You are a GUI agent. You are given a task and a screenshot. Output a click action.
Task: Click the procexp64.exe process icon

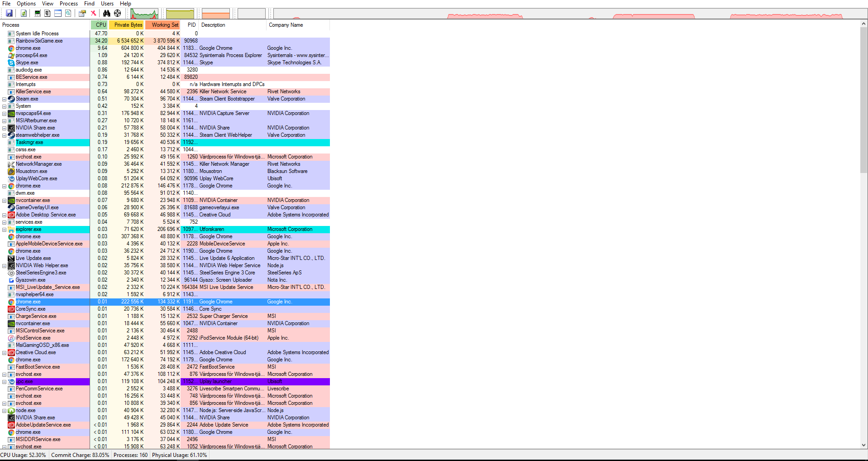pos(11,55)
